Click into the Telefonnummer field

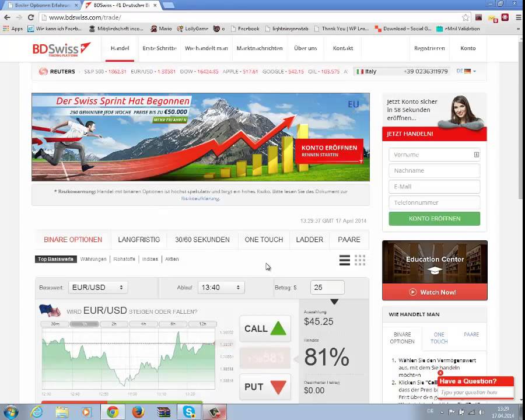(434, 202)
